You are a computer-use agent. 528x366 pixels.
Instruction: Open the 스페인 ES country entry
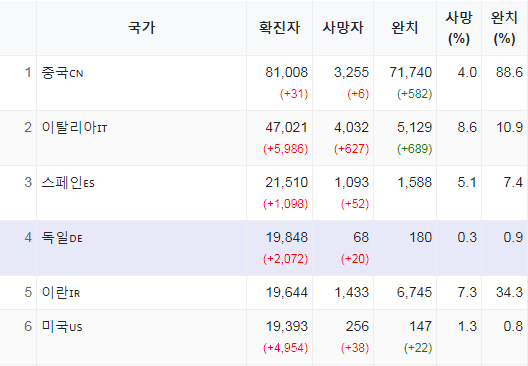click(x=68, y=183)
